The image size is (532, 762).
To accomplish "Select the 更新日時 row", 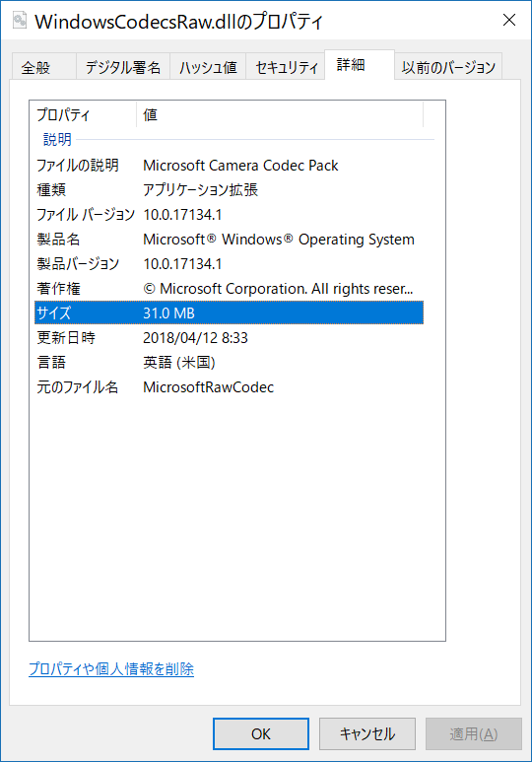I will tap(229, 338).
